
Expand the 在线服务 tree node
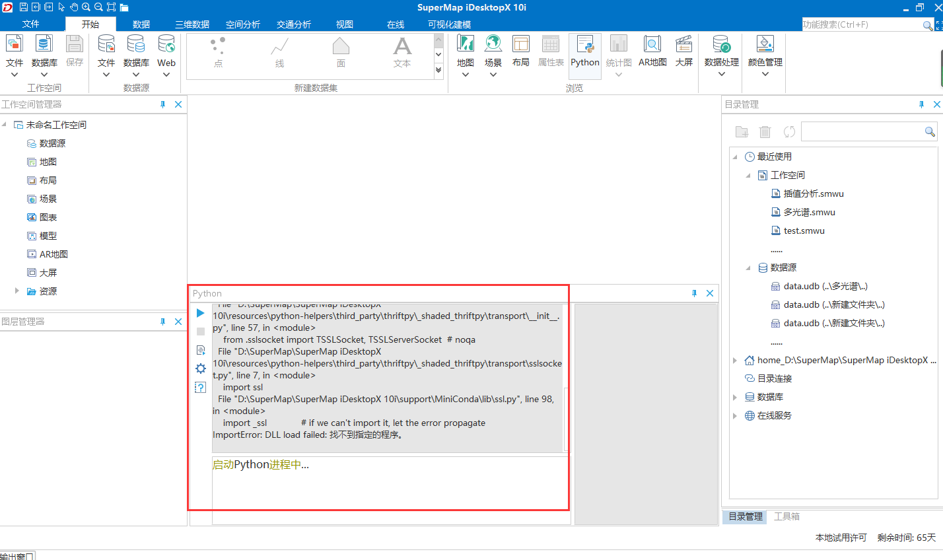pyautogui.click(x=735, y=416)
